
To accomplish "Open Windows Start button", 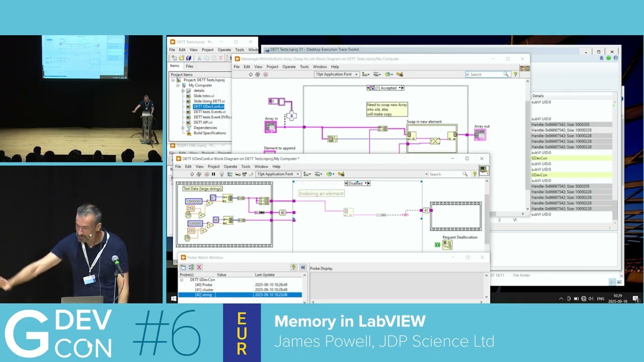I will point(174,299).
